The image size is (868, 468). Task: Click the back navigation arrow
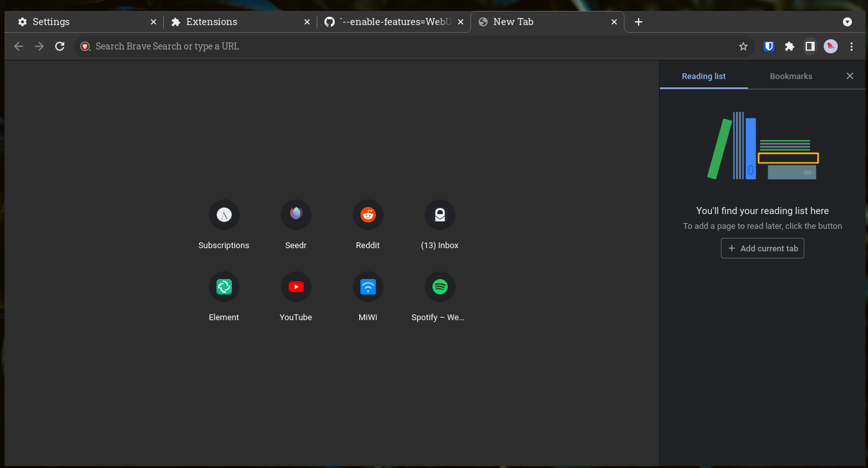point(18,46)
